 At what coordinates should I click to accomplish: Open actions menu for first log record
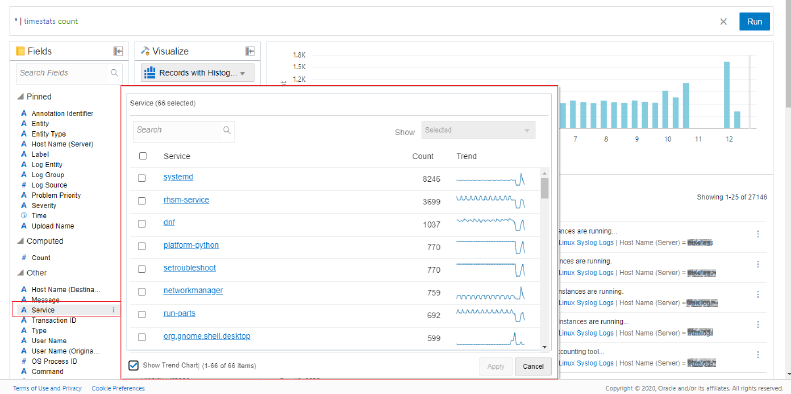pyautogui.click(x=758, y=234)
